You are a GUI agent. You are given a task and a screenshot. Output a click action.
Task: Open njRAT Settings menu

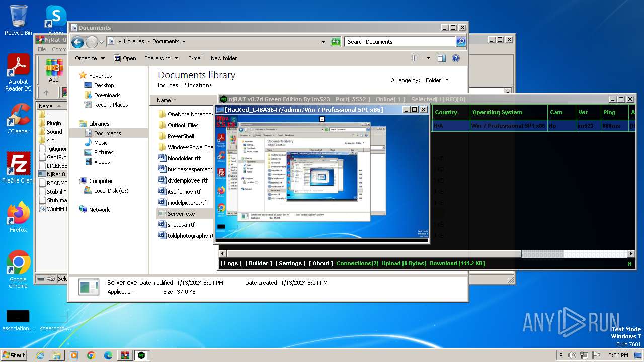(291, 263)
